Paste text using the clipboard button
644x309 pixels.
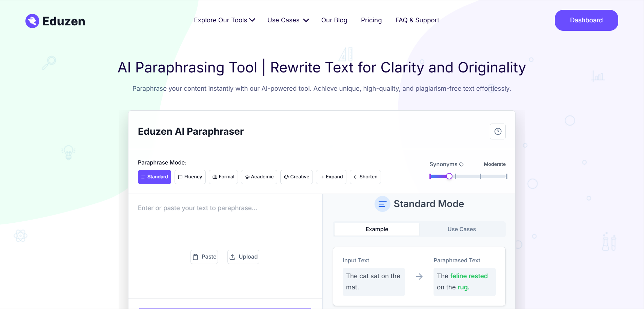point(204,257)
